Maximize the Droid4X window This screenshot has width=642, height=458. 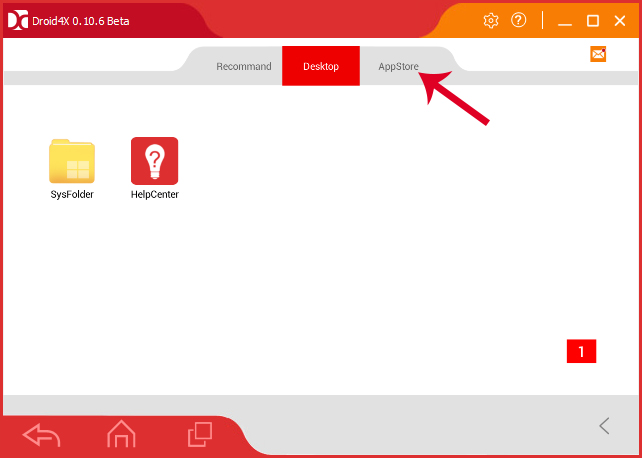(592, 20)
